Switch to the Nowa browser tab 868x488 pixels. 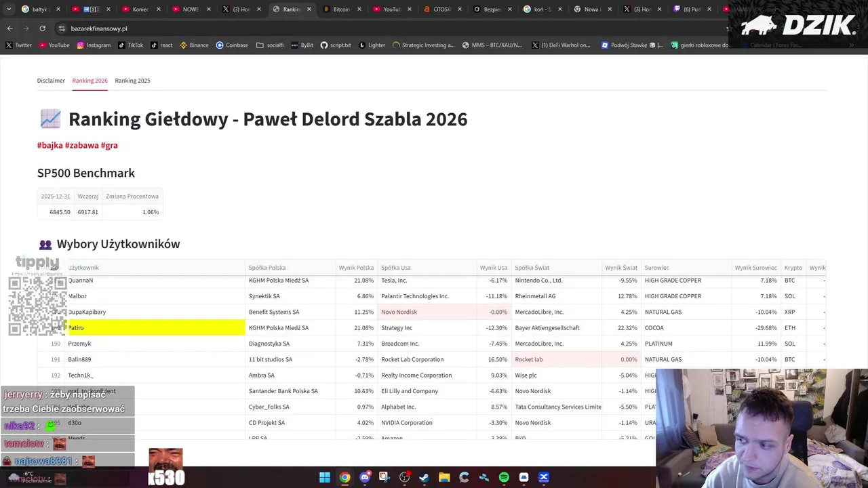pos(592,9)
